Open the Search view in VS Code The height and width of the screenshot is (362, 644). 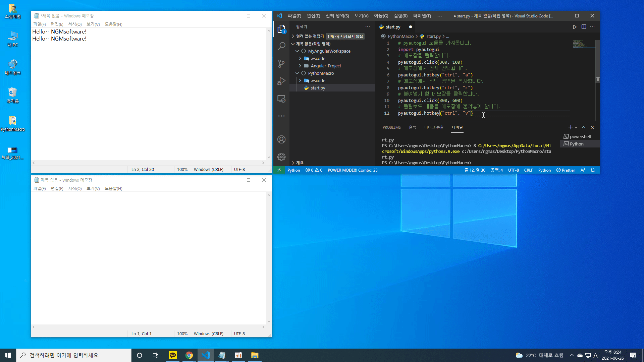pos(281,46)
